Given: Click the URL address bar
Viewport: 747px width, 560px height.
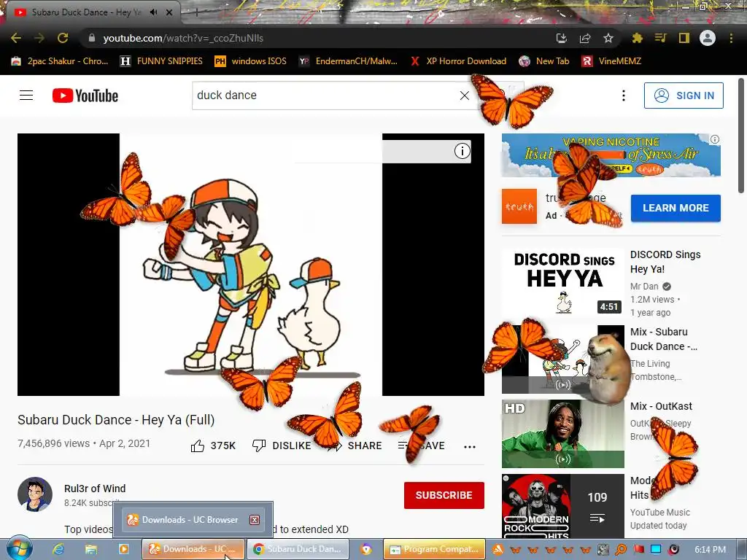Looking at the screenshot, I should tap(314, 38).
